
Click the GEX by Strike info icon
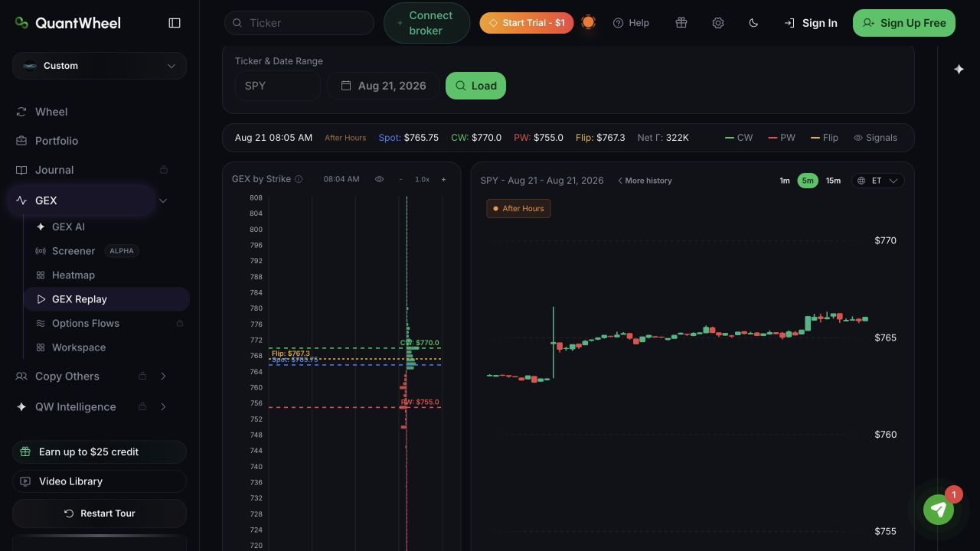point(299,179)
